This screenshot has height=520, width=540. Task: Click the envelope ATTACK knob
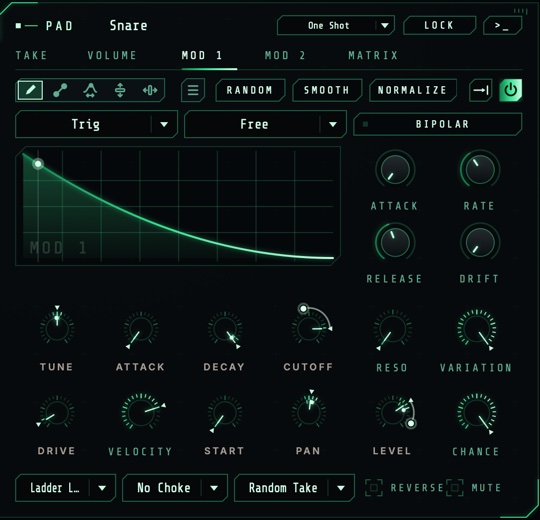[x=395, y=169]
